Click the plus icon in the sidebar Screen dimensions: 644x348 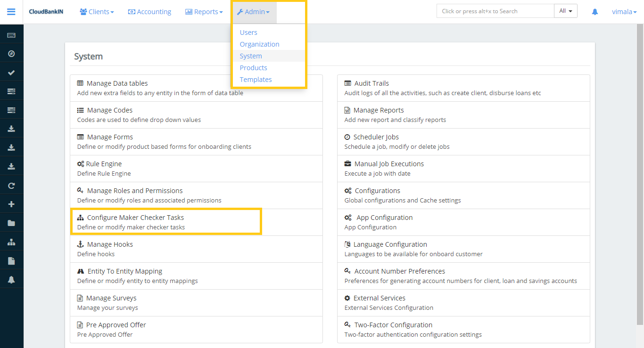(x=11, y=203)
